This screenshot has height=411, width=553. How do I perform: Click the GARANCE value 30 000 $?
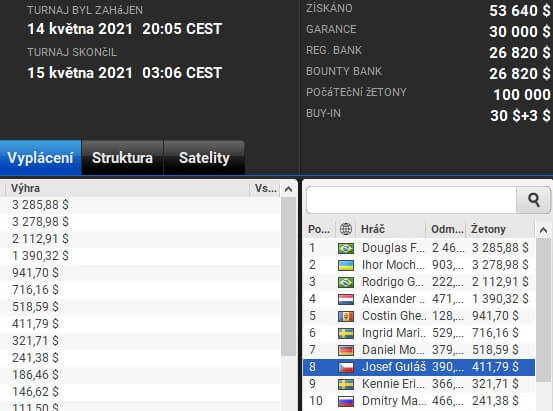tap(519, 32)
